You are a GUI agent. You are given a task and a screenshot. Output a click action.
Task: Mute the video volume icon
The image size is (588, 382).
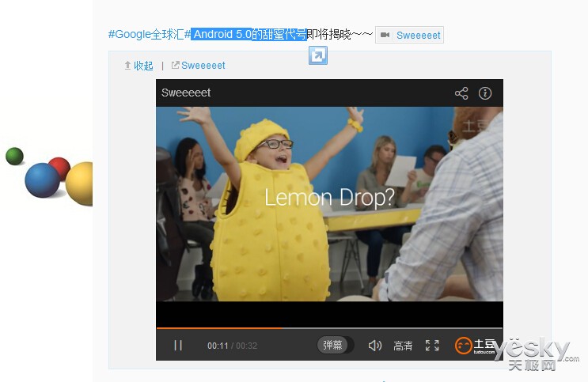pos(374,346)
